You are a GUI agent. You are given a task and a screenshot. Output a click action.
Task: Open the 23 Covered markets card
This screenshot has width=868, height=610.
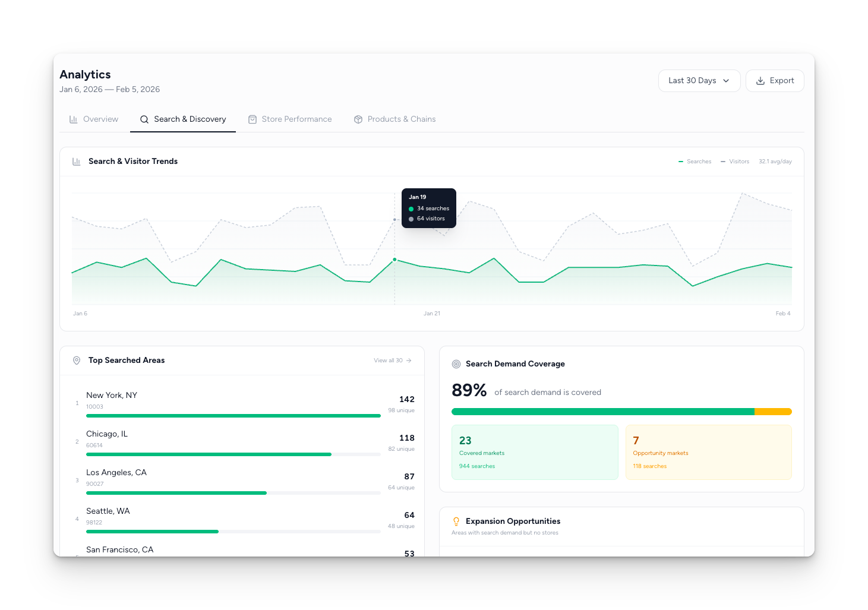[535, 452]
